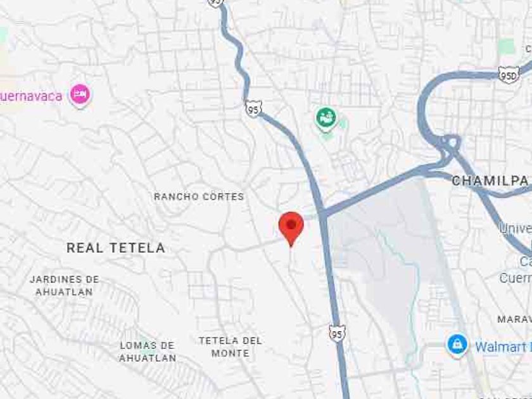Select the REAL TETELA neighborhood label
This screenshot has width=532, height=399.
point(116,248)
